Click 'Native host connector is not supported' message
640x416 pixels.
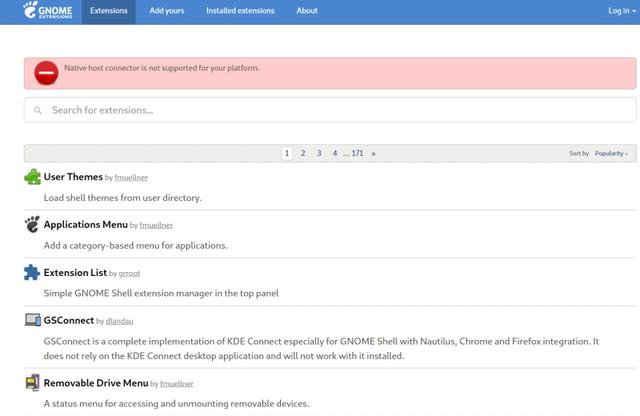pyautogui.click(x=161, y=68)
